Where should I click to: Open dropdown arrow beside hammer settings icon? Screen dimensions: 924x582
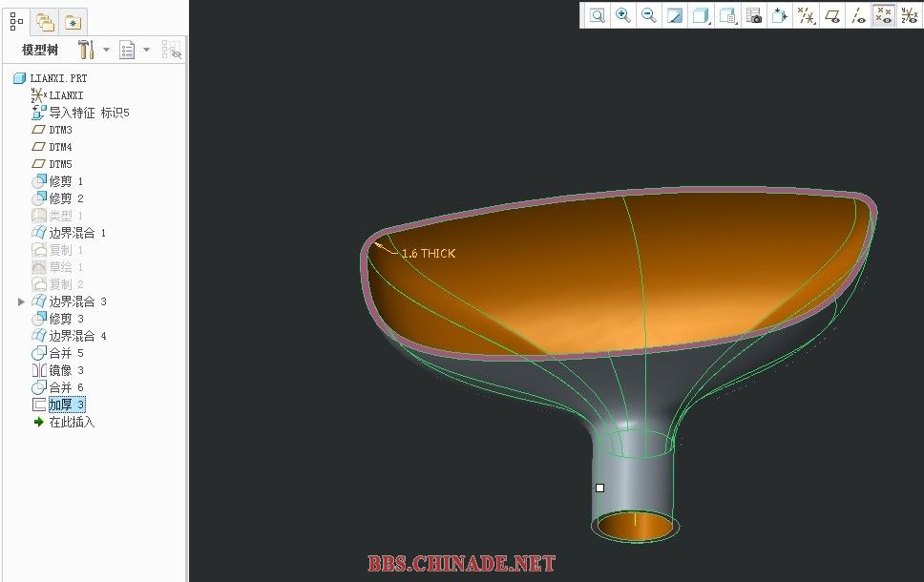[x=106, y=50]
